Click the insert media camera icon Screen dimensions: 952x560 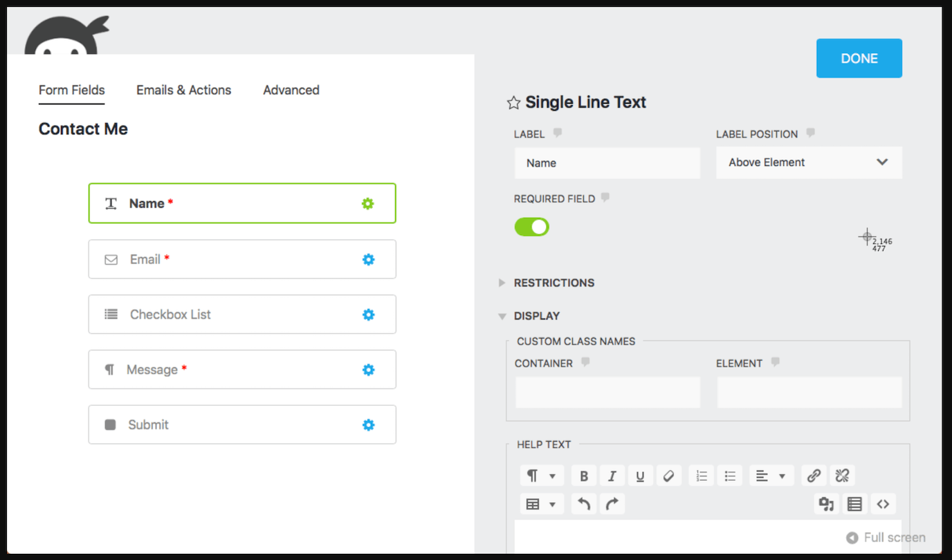(826, 504)
